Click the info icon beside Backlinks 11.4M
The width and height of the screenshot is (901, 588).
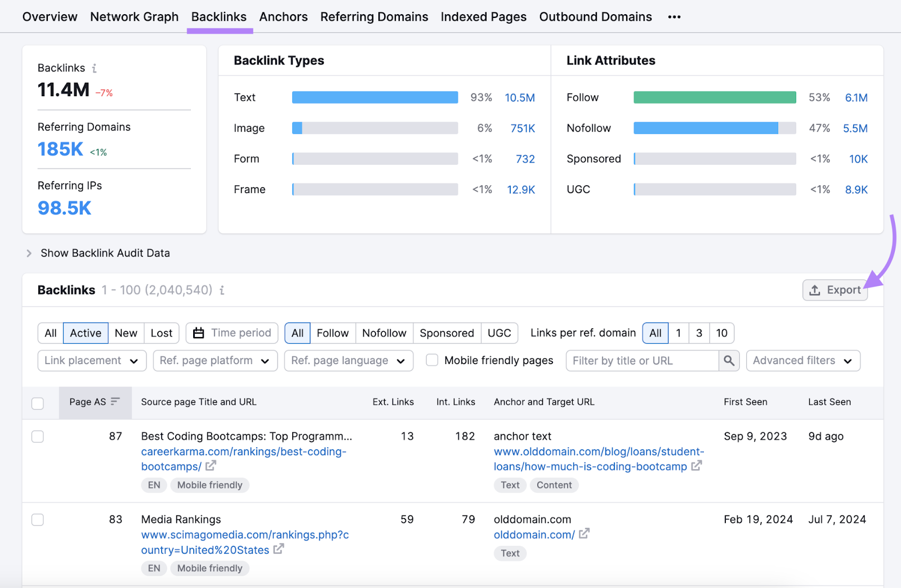point(94,68)
